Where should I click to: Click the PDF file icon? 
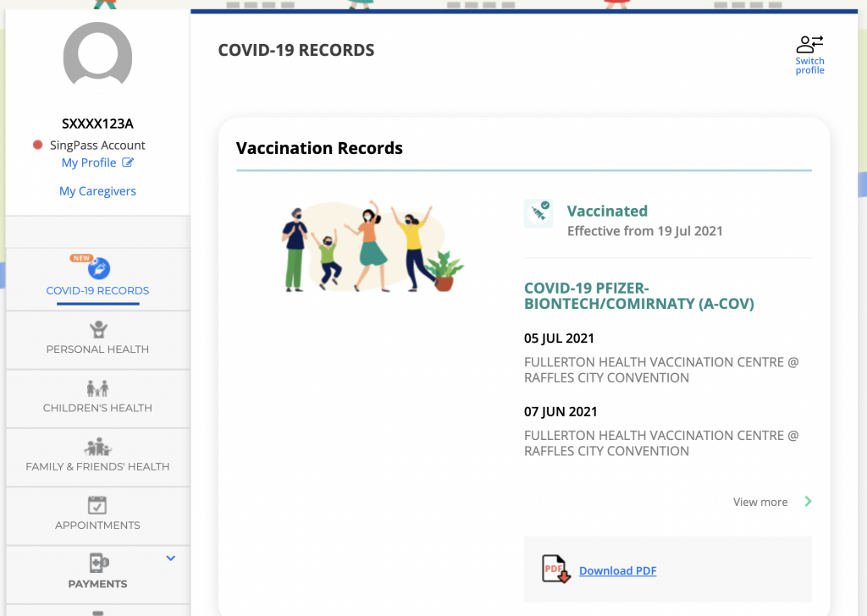pyautogui.click(x=555, y=569)
